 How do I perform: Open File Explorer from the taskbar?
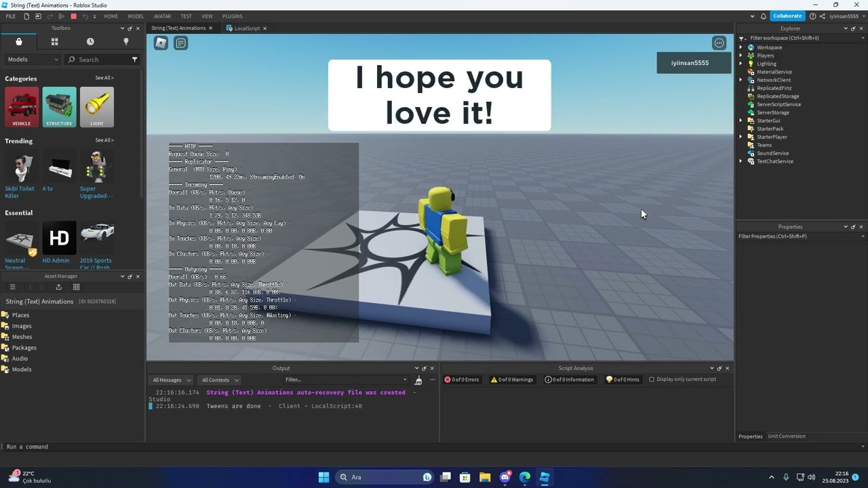[x=485, y=477]
